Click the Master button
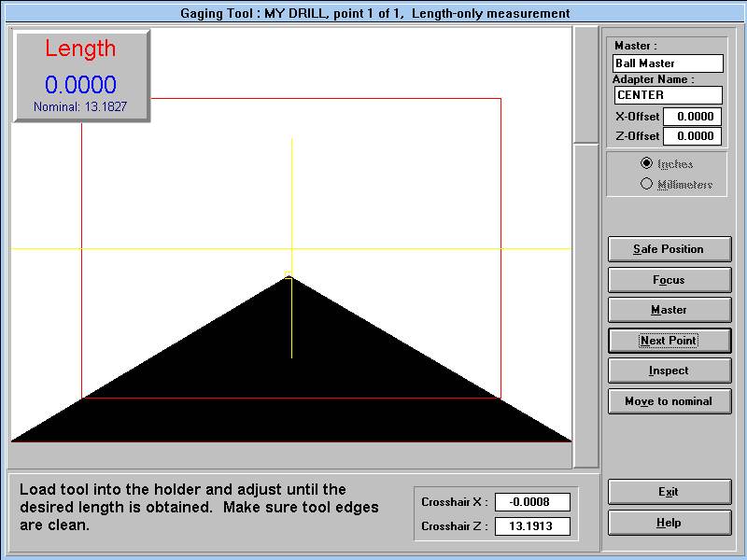 click(669, 310)
